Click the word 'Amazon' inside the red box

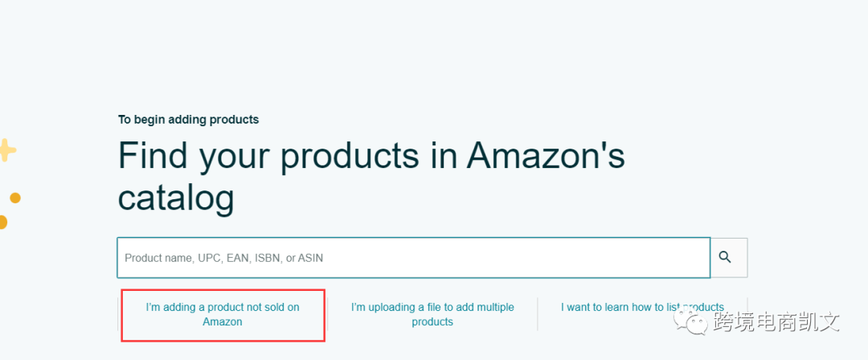223,321
